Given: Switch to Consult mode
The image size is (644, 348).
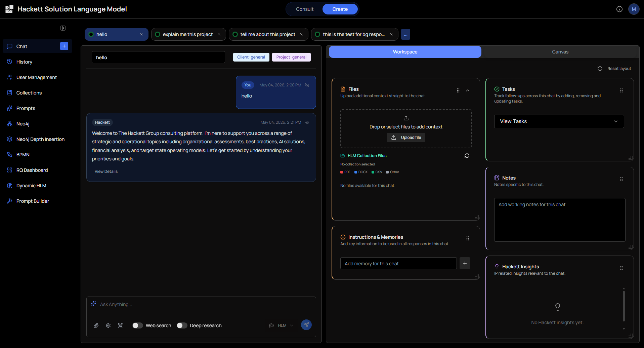Looking at the screenshot, I should click(x=305, y=9).
